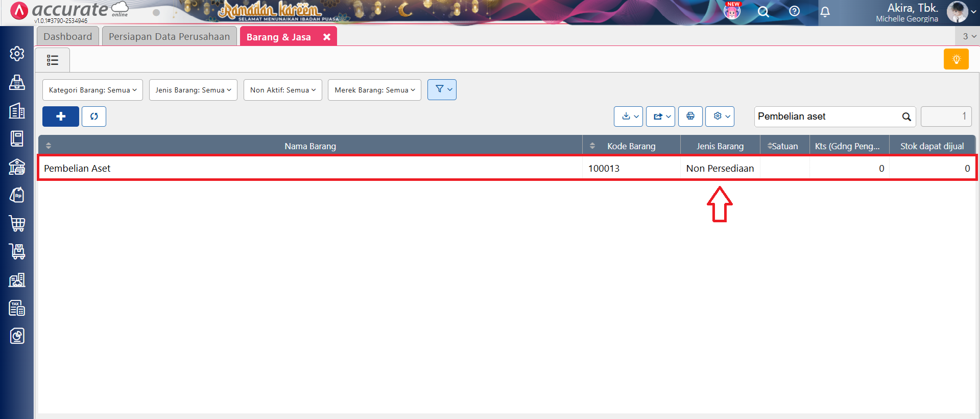Open Non Aktif filter dropdown
This screenshot has width=980, height=419.
pyautogui.click(x=282, y=90)
